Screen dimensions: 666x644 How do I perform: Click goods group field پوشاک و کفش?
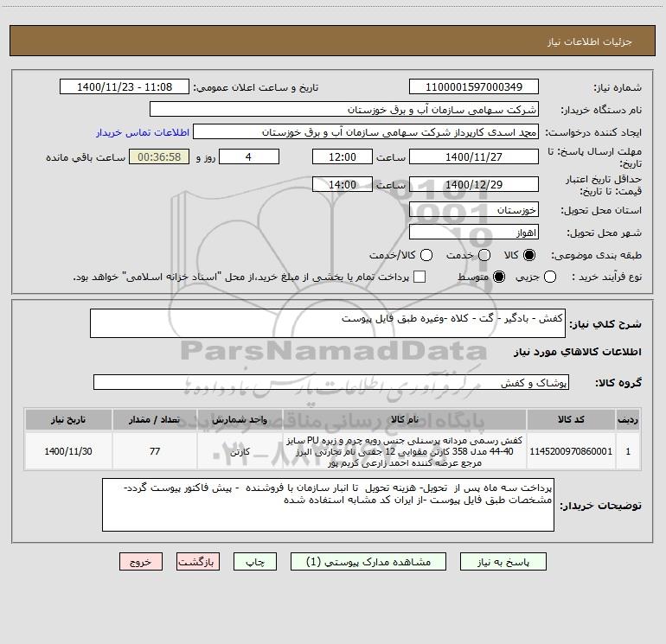331,382
